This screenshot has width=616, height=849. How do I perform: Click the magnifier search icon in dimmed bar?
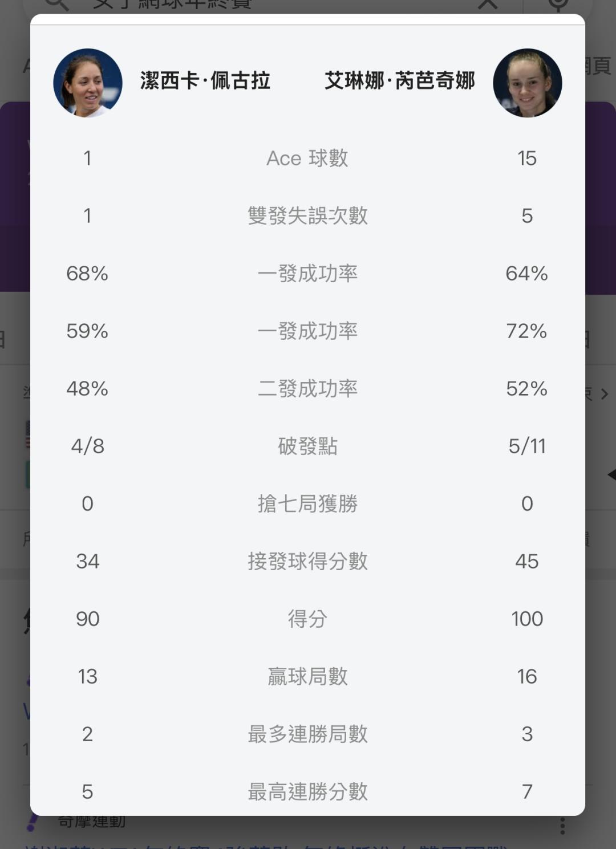[x=57, y=5]
